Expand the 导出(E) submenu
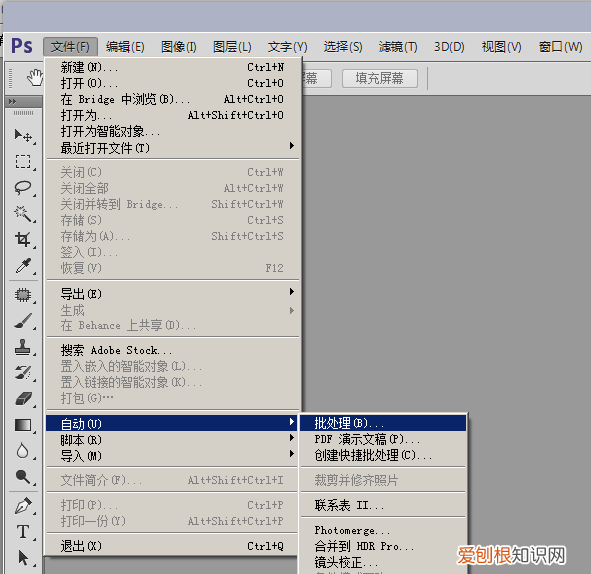Screen dimensions: 591x574 173,294
